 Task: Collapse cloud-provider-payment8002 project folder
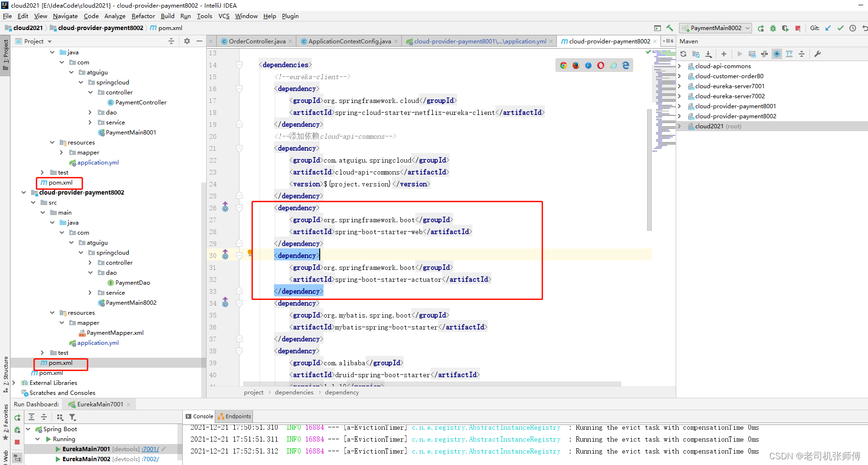tap(23, 193)
